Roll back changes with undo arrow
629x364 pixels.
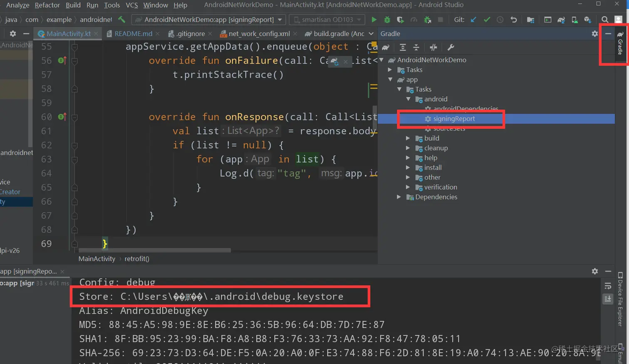pyautogui.click(x=514, y=20)
